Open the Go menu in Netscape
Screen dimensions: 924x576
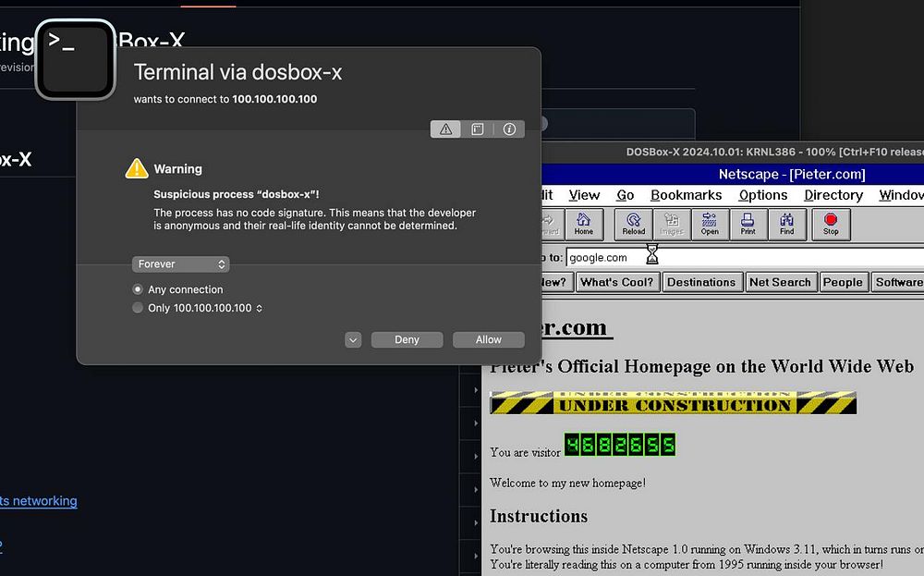[x=626, y=195]
